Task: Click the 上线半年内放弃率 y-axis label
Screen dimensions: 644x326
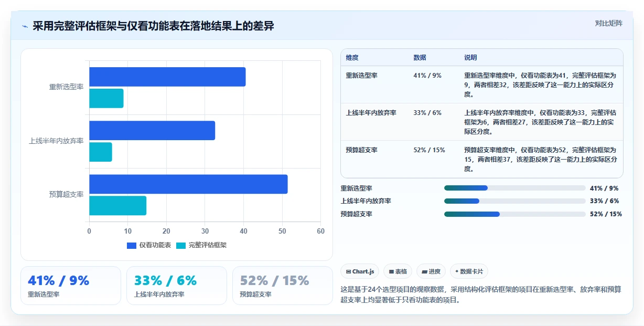Action: pos(57,141)
